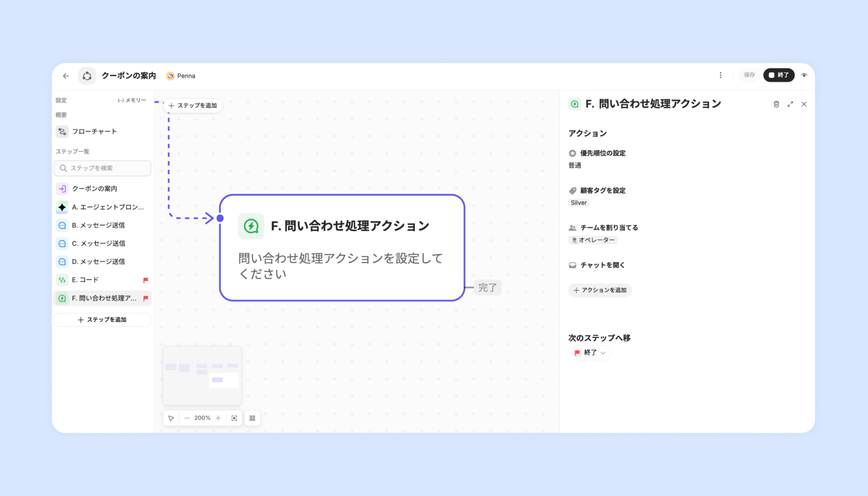Toggle the preview eye icon
868x496 pixels.
804,76
